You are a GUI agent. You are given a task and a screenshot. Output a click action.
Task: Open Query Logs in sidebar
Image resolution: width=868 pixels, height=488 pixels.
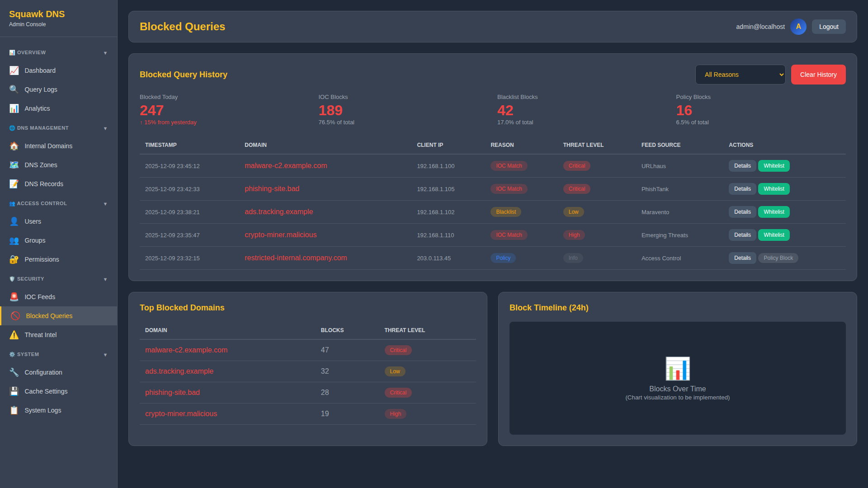click(x=59, y=89)
